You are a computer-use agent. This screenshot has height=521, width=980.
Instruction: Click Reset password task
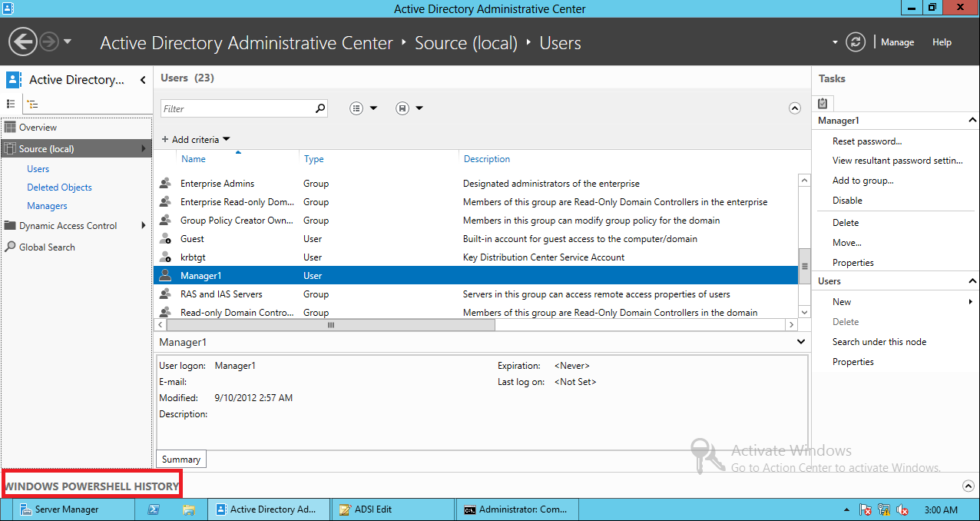pyautogui.click(x=867, y=141)
